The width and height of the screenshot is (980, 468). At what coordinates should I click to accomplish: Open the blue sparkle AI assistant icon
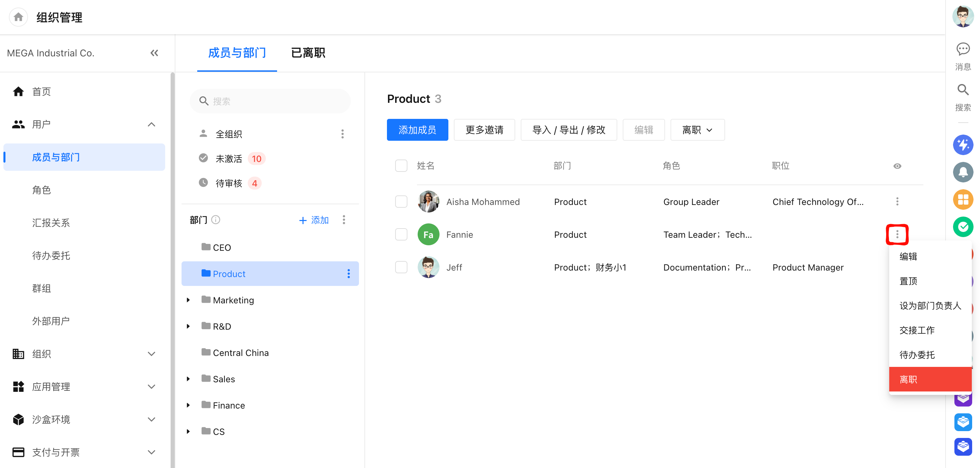pos(963,145)
